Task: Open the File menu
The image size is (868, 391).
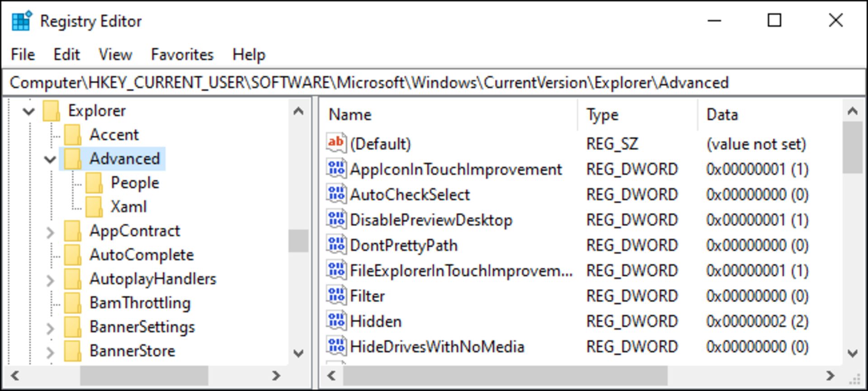Action: [x=23, y=55]
